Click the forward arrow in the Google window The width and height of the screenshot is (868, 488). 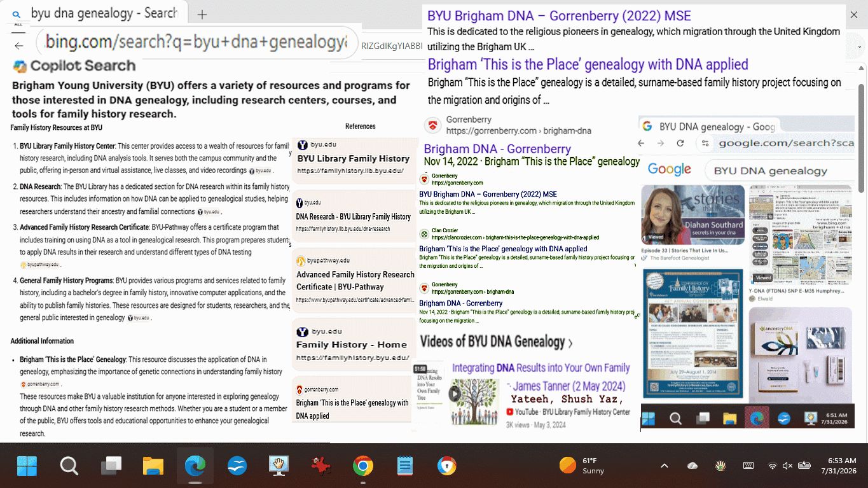pos(661,144)
